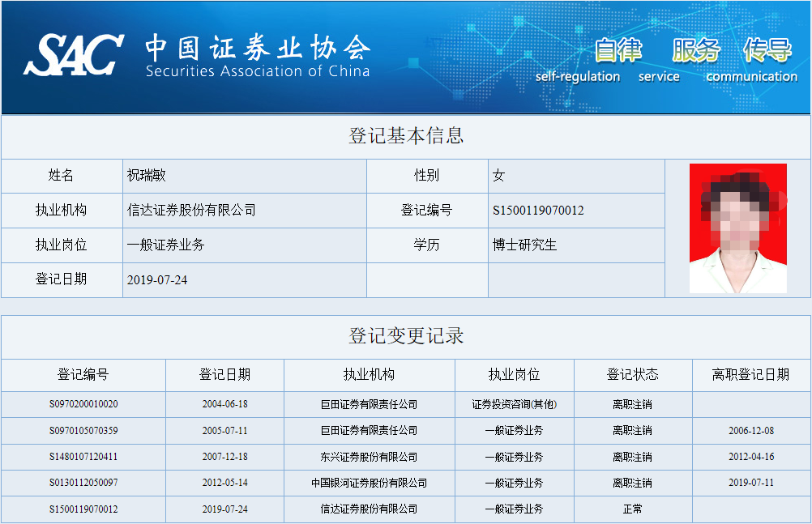Click the 登记编号 label in the basic info table
This screenshot has height=524, width=812.
[427, 211]
